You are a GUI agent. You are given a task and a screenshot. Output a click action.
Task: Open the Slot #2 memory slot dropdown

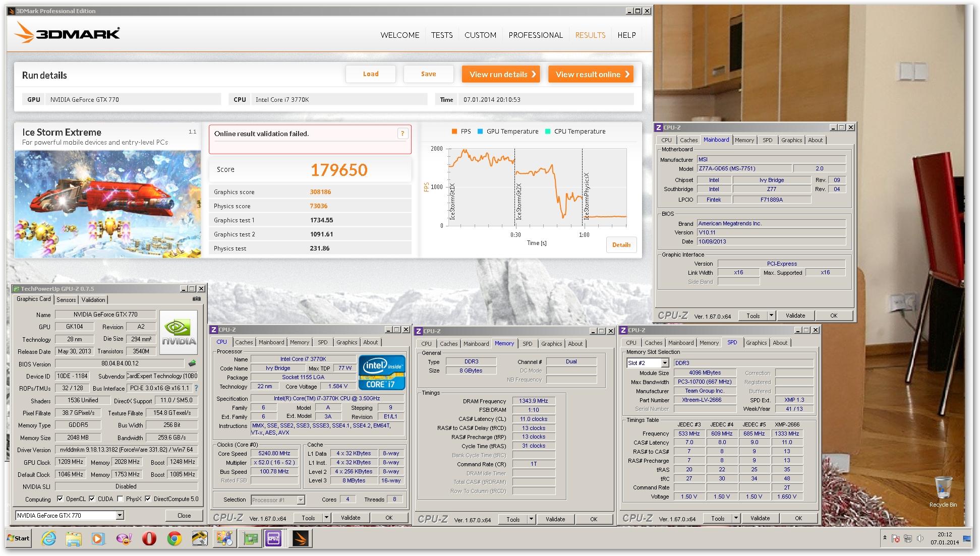point(665,363)
